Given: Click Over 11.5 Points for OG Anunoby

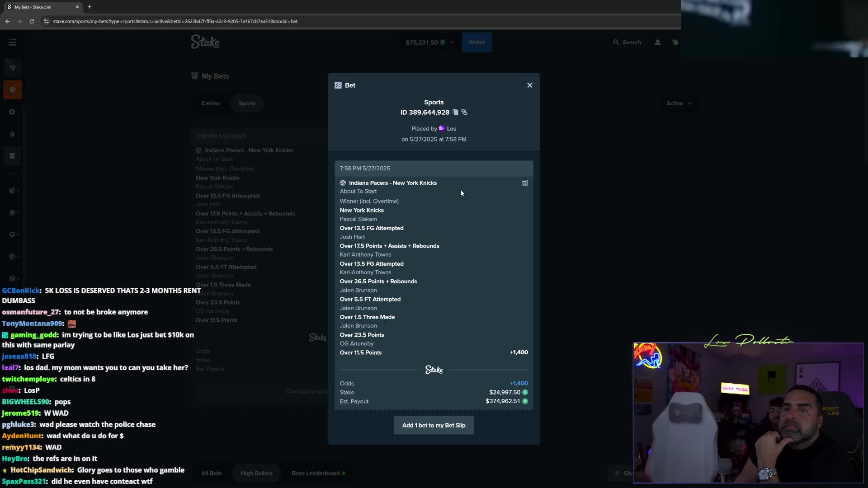Looking at the screenshot, I should click(x=360, y=352).
